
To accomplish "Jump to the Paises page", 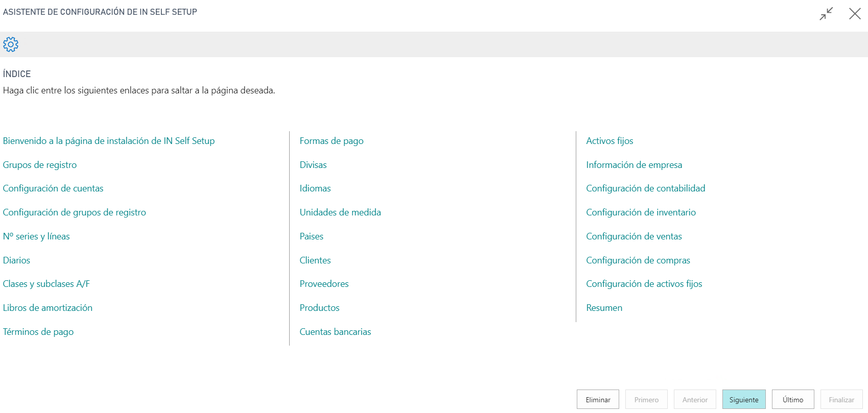I will pos(312,236).
